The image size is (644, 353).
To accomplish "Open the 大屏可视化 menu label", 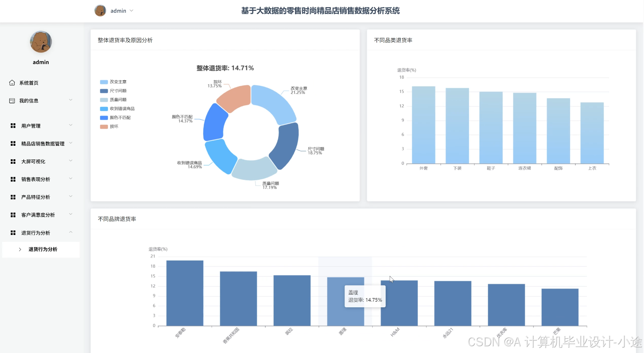I will pos(33,162).
